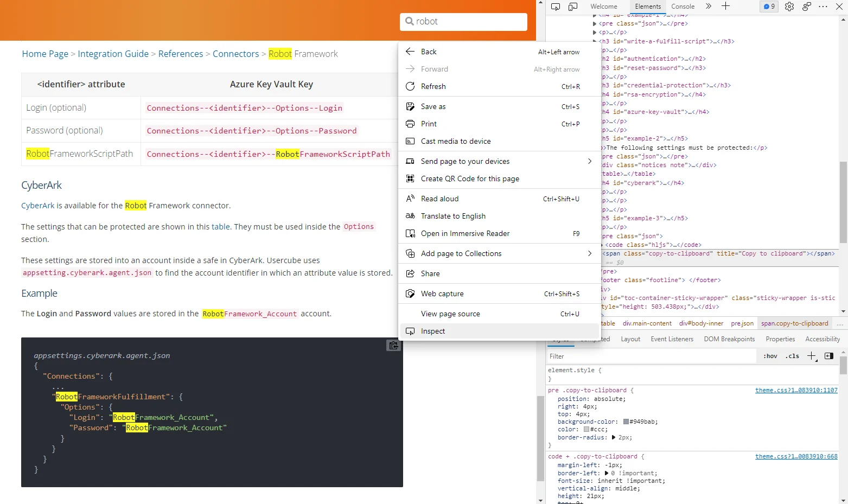Toggle the .cls element classes button

click(792, 356)
